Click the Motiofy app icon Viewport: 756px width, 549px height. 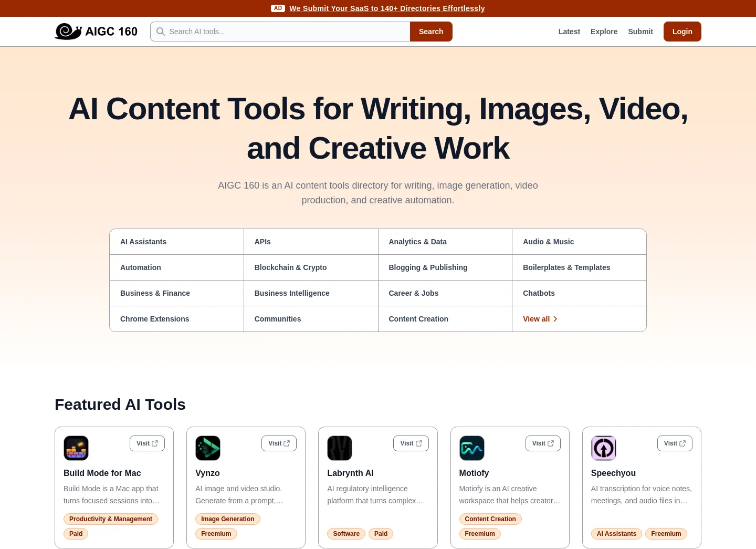click(x=472, y=448)
